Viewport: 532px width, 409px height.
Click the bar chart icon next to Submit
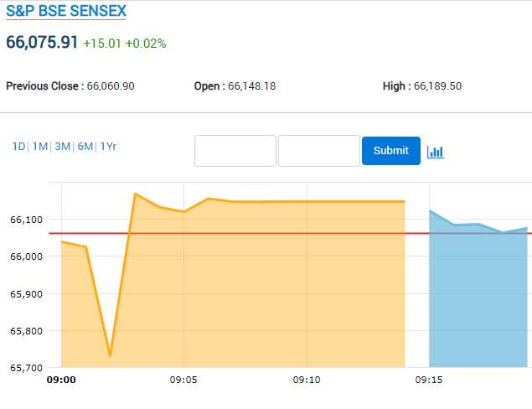(x=435, y=152)
